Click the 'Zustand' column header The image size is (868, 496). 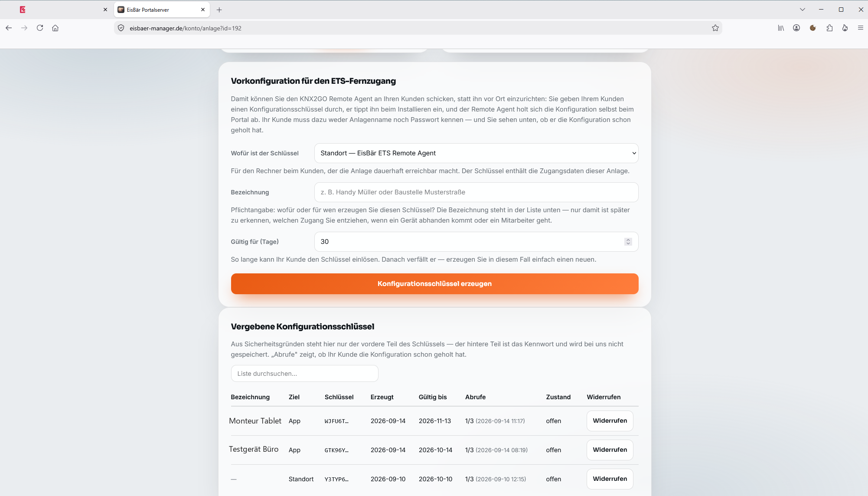pyautogui.click(x=558, y=397)
